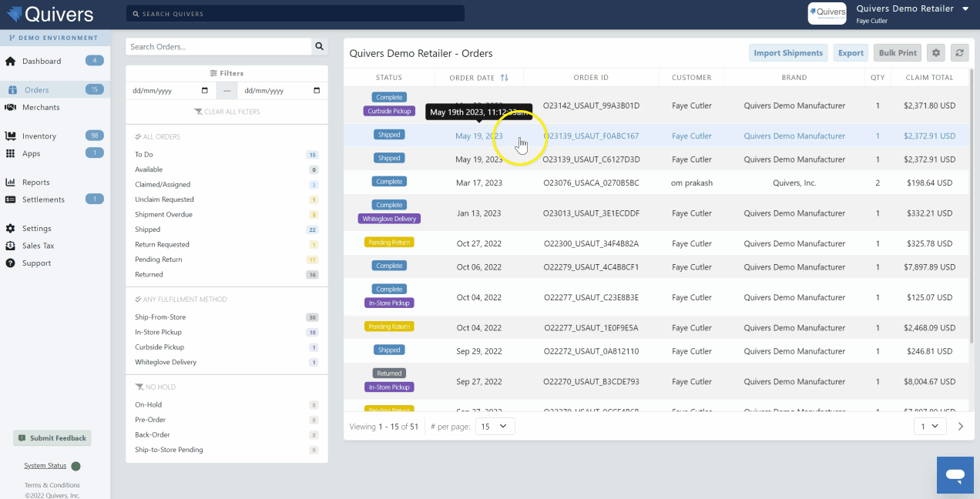Open Dashboard via its house icon
The height and width of the screenshot is (499, 980).
11,61
